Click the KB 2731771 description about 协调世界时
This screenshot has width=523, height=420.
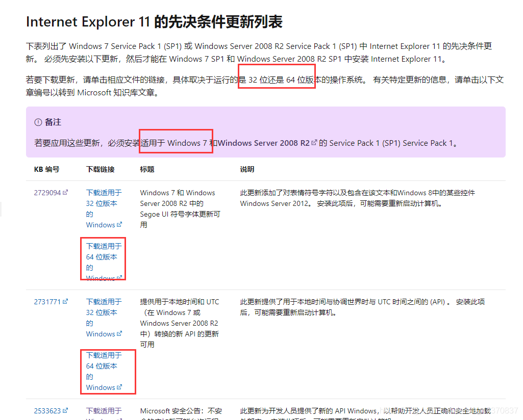tap(362, 307)
